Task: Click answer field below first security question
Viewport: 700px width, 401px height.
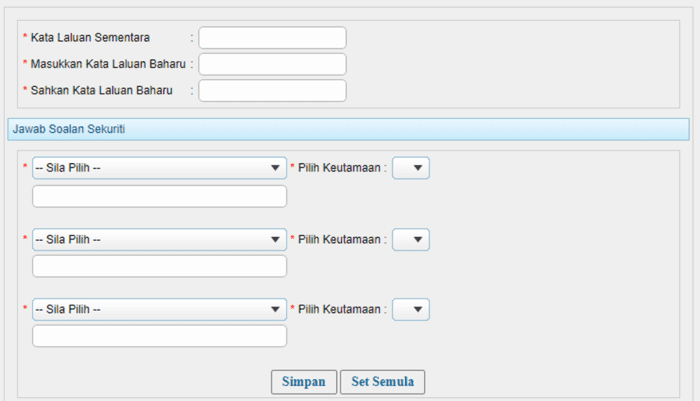Action: 159,196
